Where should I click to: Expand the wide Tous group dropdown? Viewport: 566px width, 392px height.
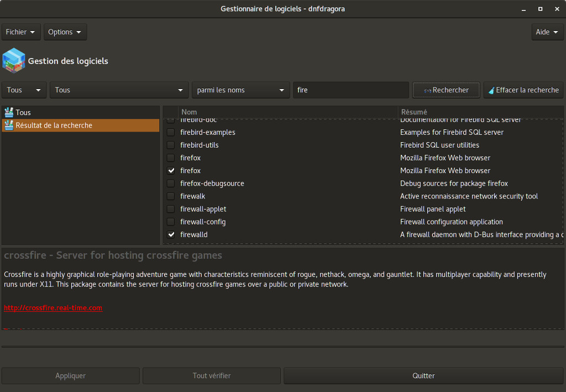pos(119,90)
